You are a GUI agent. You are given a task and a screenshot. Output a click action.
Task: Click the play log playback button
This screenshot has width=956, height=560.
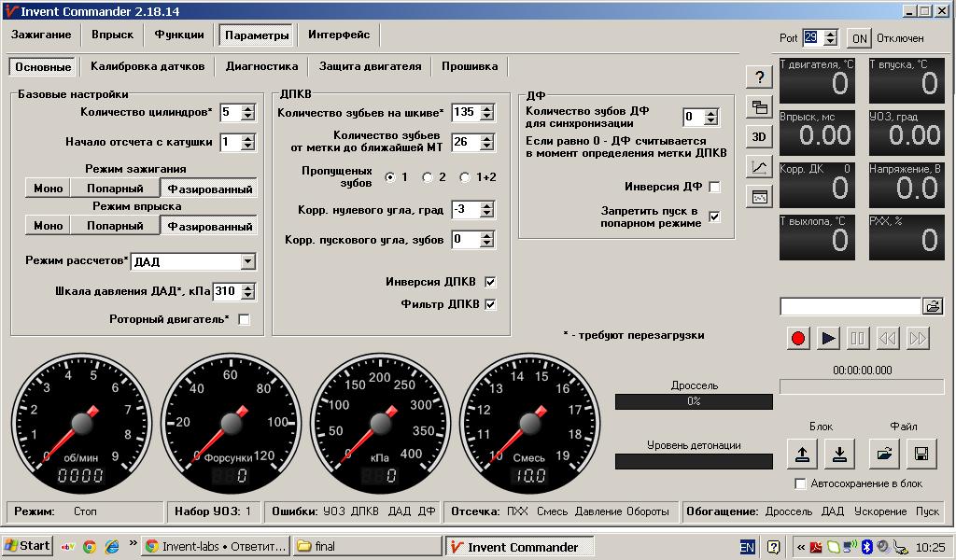coord(828,338)
